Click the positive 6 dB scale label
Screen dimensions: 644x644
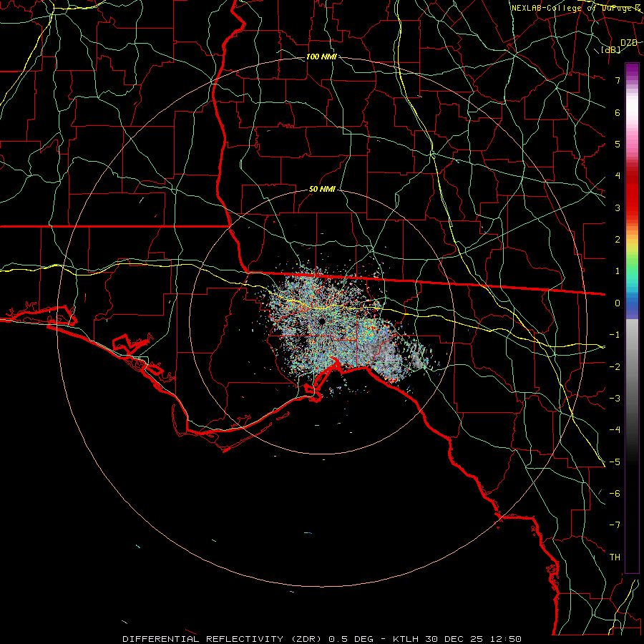click(618, 112)
